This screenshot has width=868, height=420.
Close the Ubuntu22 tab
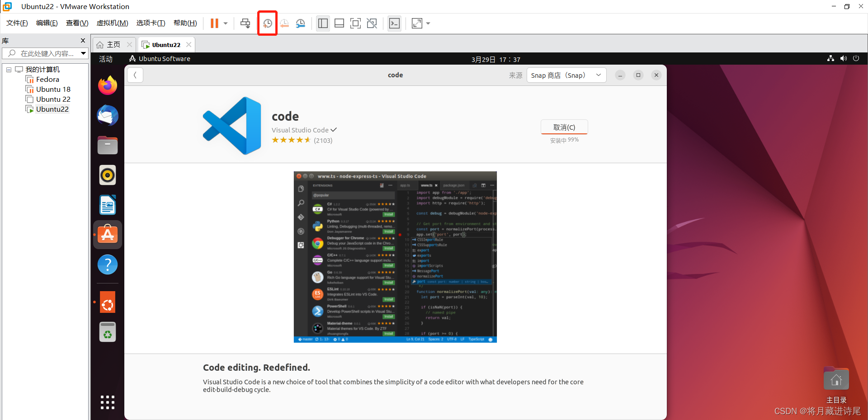click(189, 44)
